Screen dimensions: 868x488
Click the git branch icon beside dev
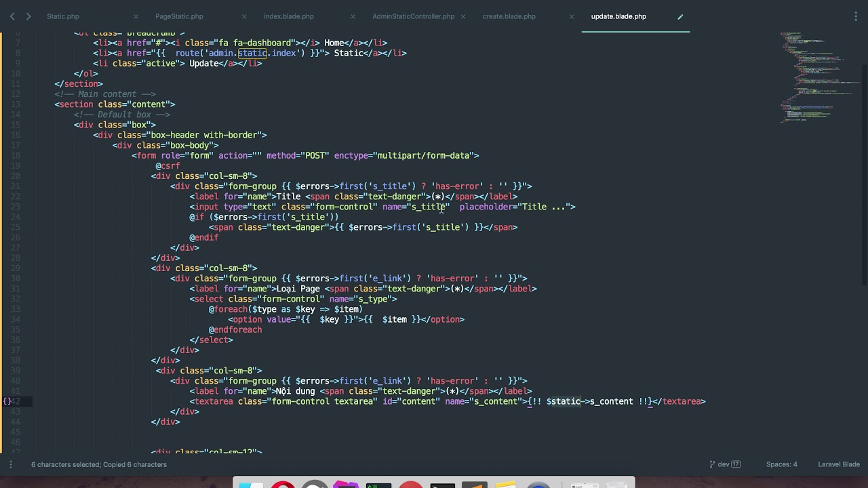coord(712,464)
